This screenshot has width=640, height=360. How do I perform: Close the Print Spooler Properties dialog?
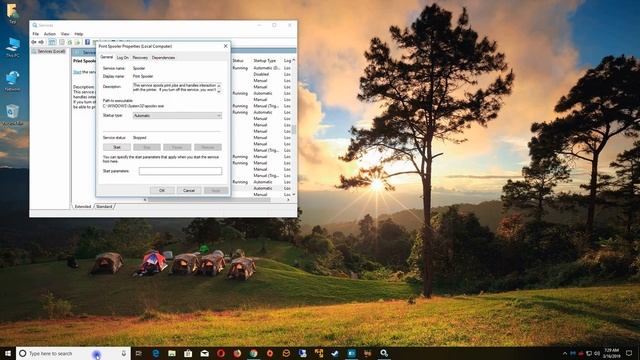pos(226,46)
